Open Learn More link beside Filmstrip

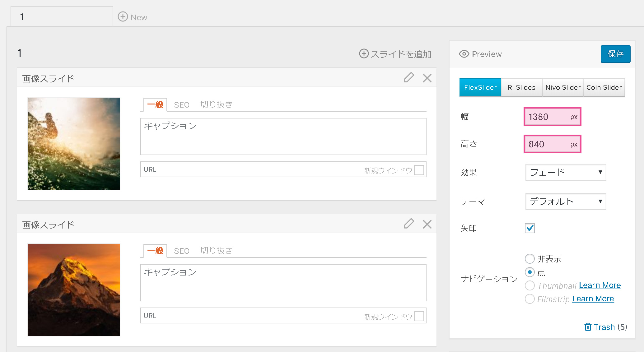(x=593, y=299)
